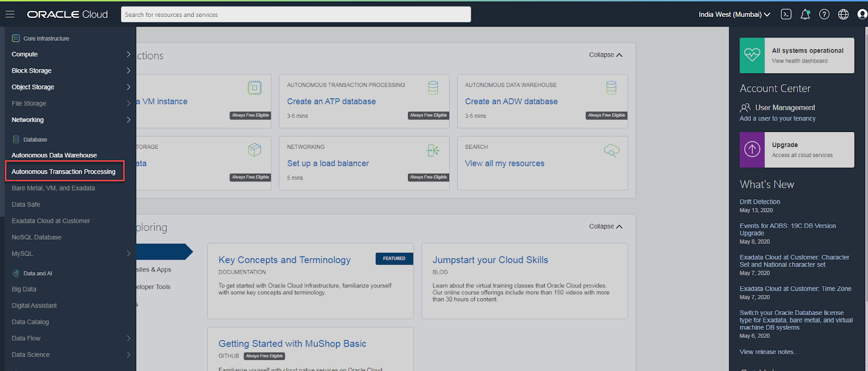This screenshot has width=868, height=371.
Task: Expand the Block Storage submenu arrow
Action: click(x=129, y=71)
